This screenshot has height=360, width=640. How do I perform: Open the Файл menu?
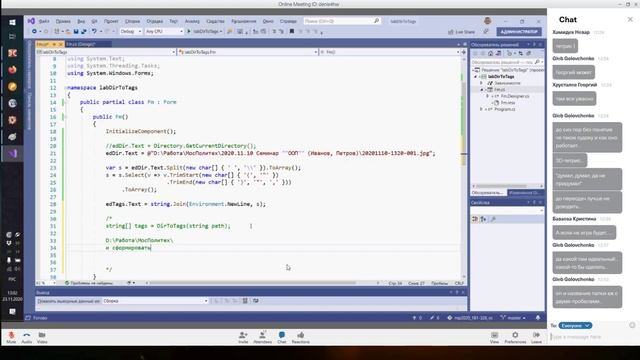click(44, 21)
